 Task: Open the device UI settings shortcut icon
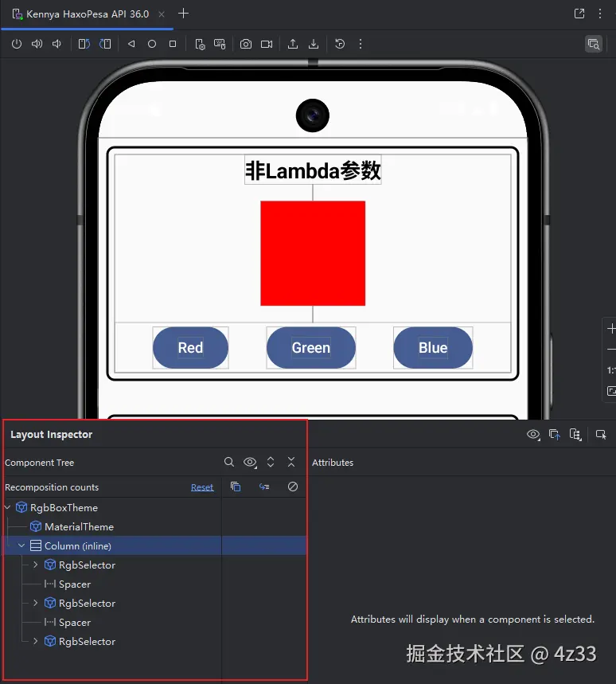pyautogui.click(x=200, y=44)
